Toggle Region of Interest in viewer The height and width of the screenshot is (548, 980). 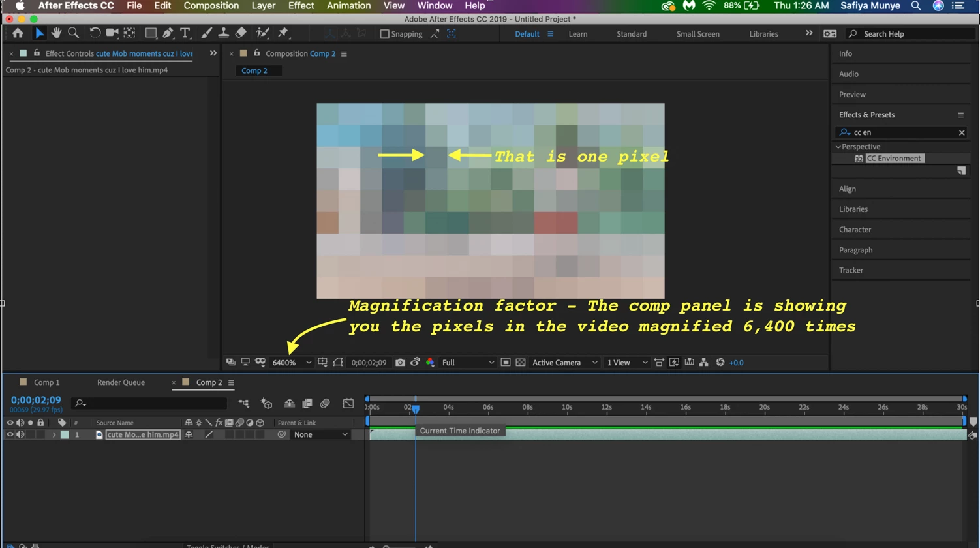(x=506, y=363)
